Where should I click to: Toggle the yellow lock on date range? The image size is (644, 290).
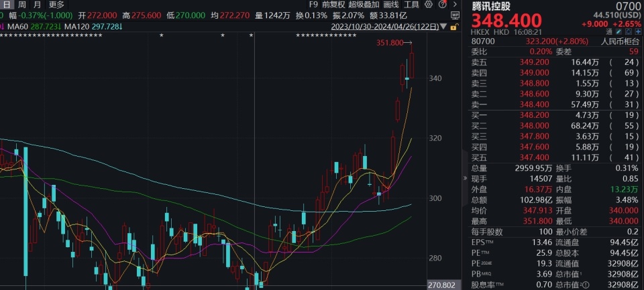pos(454,27)
